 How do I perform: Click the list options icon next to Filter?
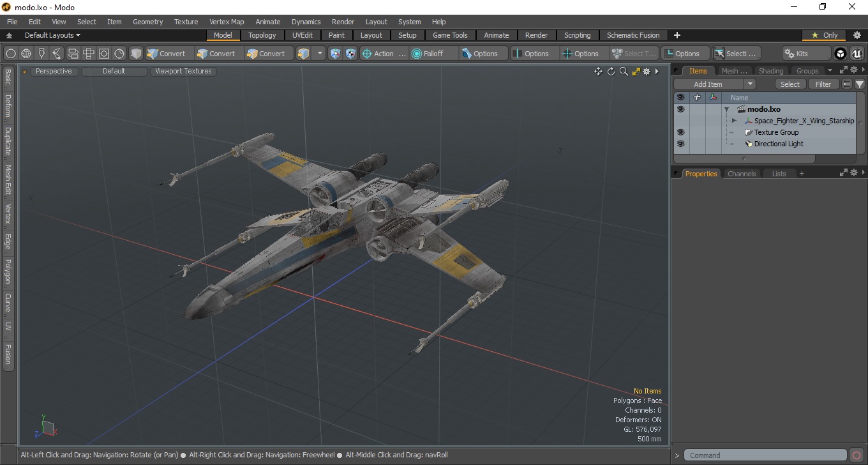pos(847,84)
